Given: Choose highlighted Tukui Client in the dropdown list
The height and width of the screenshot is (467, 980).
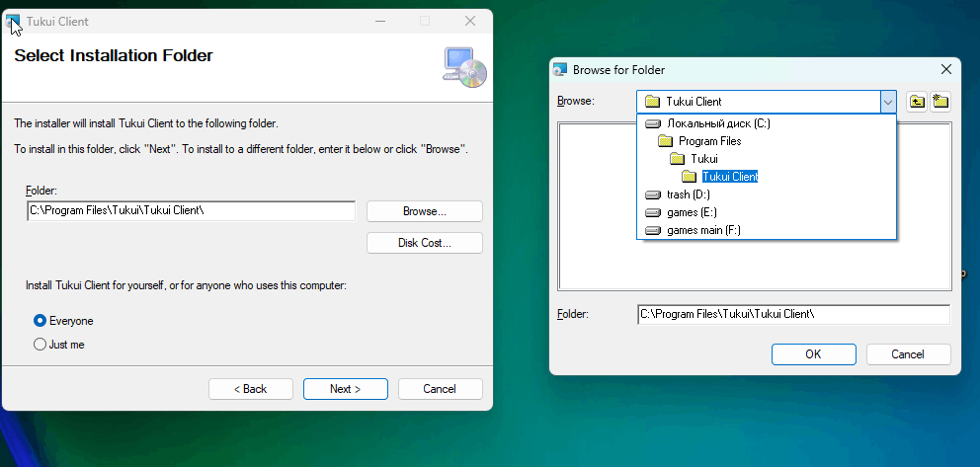Looking at the screenshot, I should (767, 177).
